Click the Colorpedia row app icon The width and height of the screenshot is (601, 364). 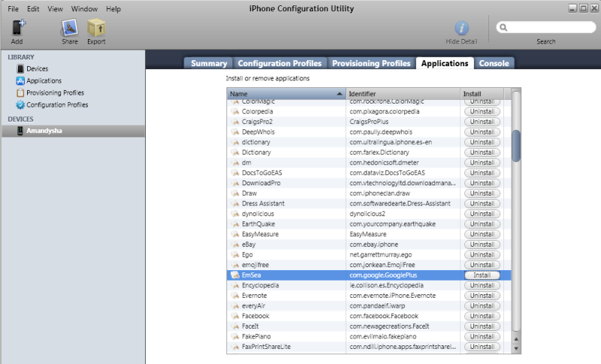tap(235, 112)
